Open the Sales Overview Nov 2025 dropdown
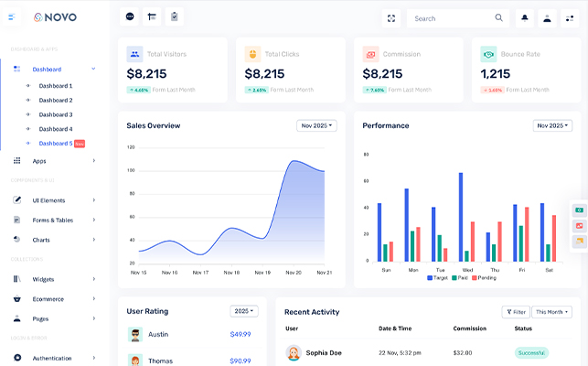 316,125
